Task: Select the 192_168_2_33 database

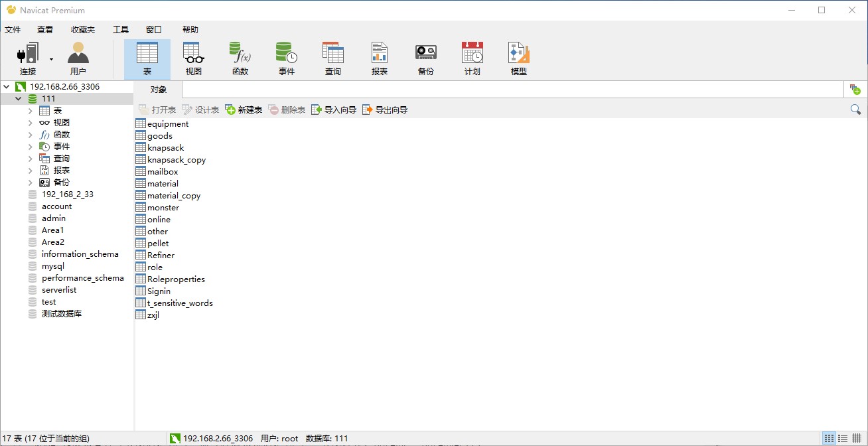Action: click(67, 194)
